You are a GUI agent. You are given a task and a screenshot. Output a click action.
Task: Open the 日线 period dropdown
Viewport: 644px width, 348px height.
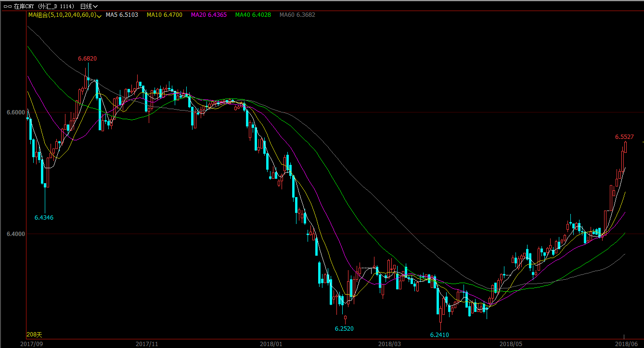click(x=89, y=6)
